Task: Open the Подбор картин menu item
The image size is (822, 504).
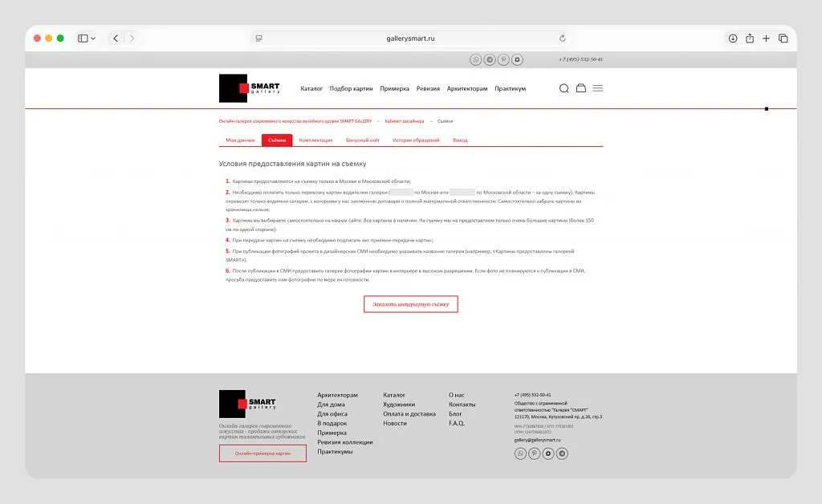Action: 352,88
